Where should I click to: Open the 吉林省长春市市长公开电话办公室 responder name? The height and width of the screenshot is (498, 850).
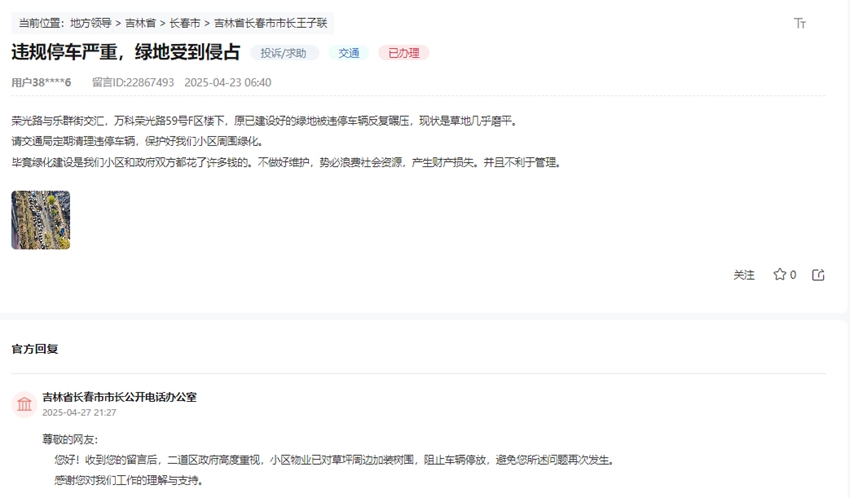pyautogui.click(x=119, y=397)
